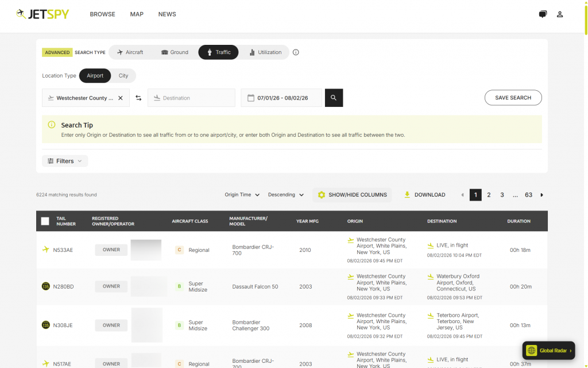Image resolution: width=588 pixels, height=368 pixels.
Task: Open the News menu item
Action: pos(167,14)
